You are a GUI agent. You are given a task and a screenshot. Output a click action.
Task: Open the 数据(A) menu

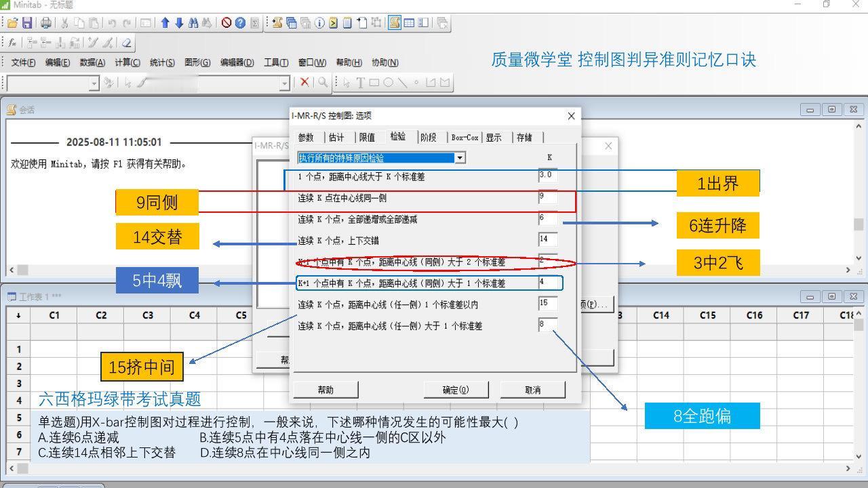point(92,62)
